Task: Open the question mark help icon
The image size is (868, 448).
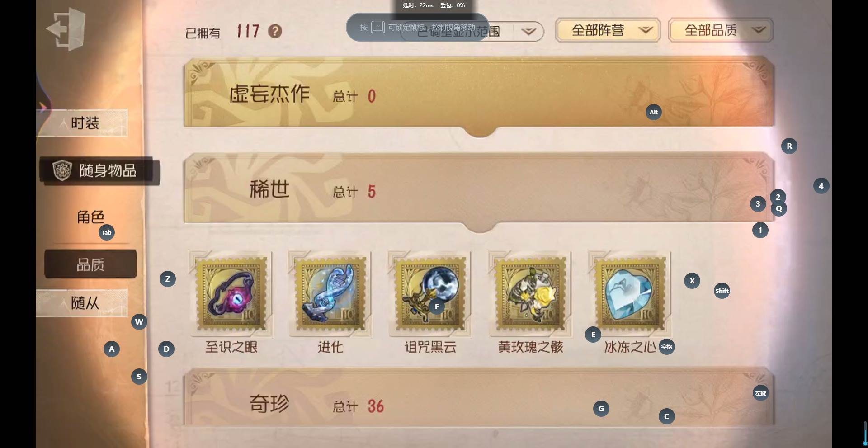Action: (x=275, y=31)
